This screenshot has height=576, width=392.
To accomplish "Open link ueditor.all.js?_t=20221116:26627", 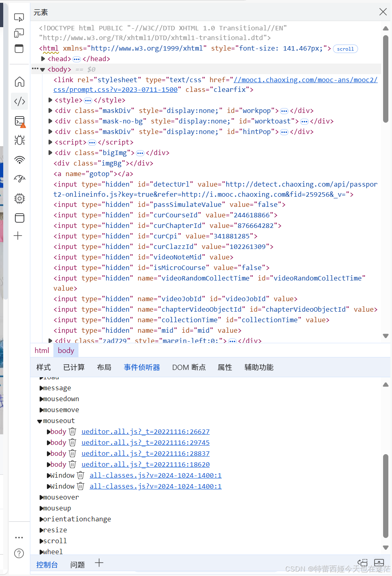I will coord(146,431).
